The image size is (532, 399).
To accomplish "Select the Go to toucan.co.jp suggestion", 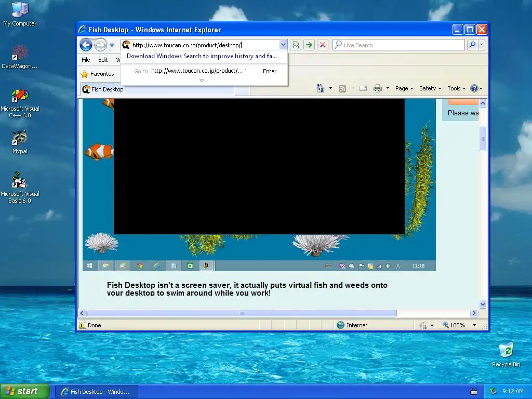I will tap(204, 71).
